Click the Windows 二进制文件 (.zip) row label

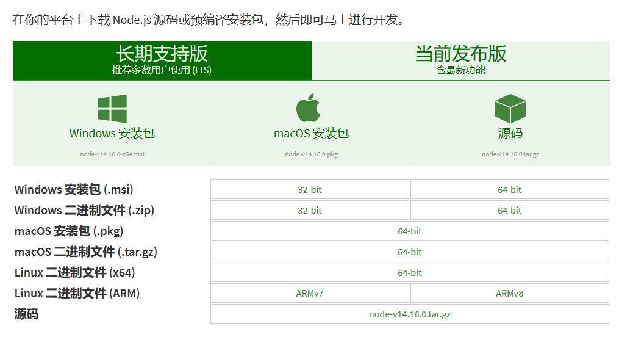pyautogui.click(x=84, y=210)
